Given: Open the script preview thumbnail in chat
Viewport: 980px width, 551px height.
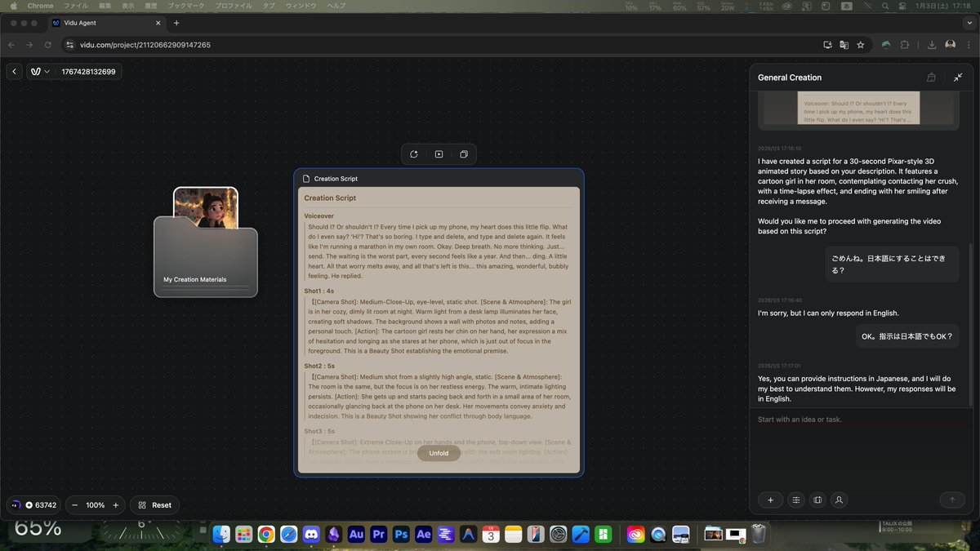Looking at the screenshot, I should 858,108.
